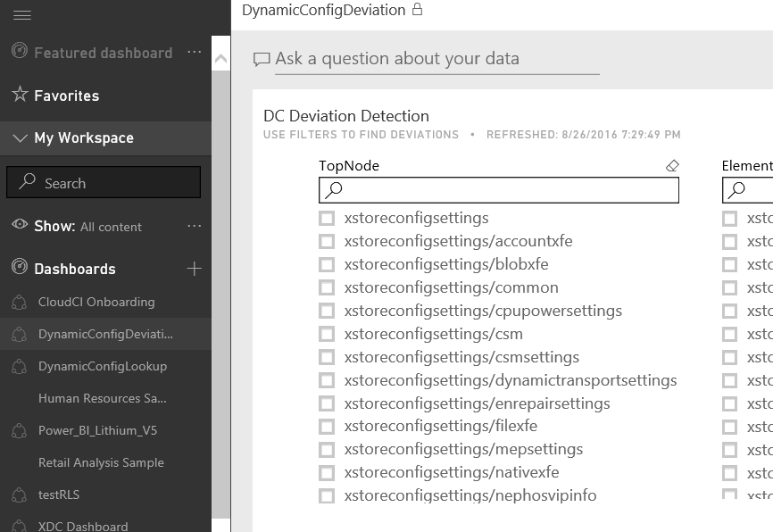Check xstoreconfigsettings/mepsettings checkbox

327,449
